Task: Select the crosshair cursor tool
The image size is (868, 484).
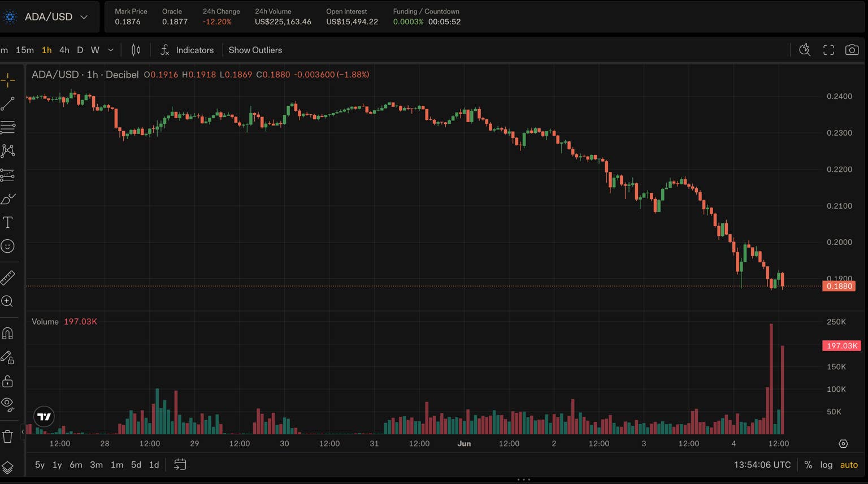Action: 8,80
